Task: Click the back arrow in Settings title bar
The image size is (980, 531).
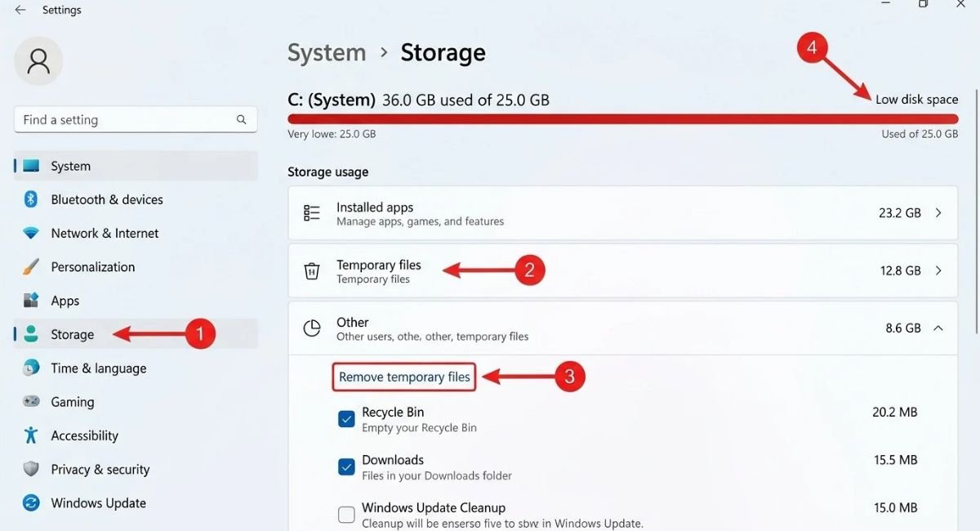Action: pyautogui.click(x=20, y=10)
